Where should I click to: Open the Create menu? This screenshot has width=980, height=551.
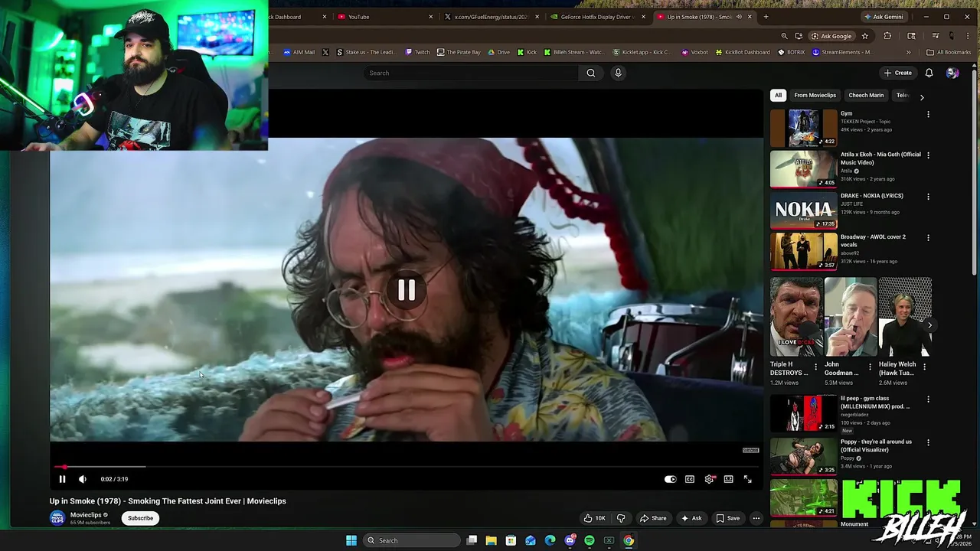pos(897,73)
